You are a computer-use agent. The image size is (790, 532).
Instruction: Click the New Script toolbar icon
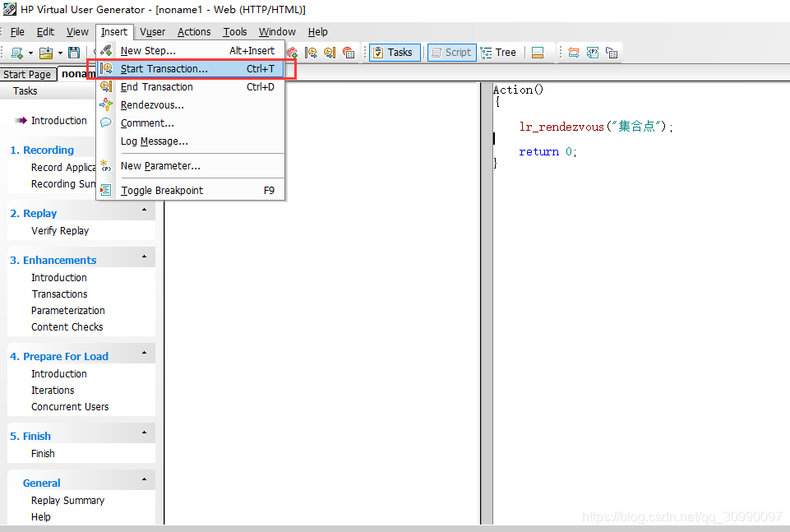tap(17, 53)
